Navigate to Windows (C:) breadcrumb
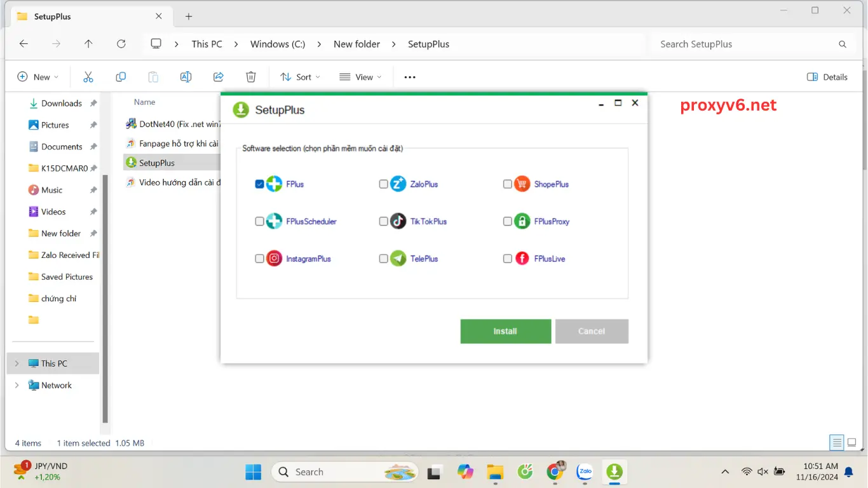This screenshot has width=868, height=488. [278, 44]
